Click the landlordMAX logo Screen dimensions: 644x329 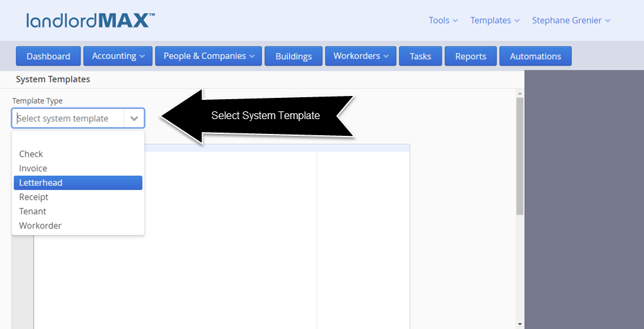[91, 20]
